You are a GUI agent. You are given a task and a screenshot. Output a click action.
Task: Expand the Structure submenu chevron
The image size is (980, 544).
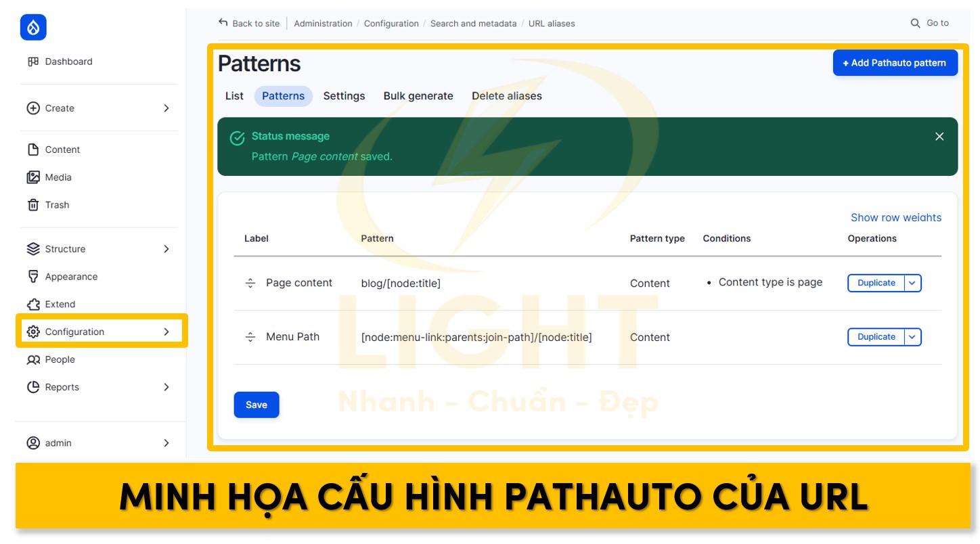tap(166, 249)
